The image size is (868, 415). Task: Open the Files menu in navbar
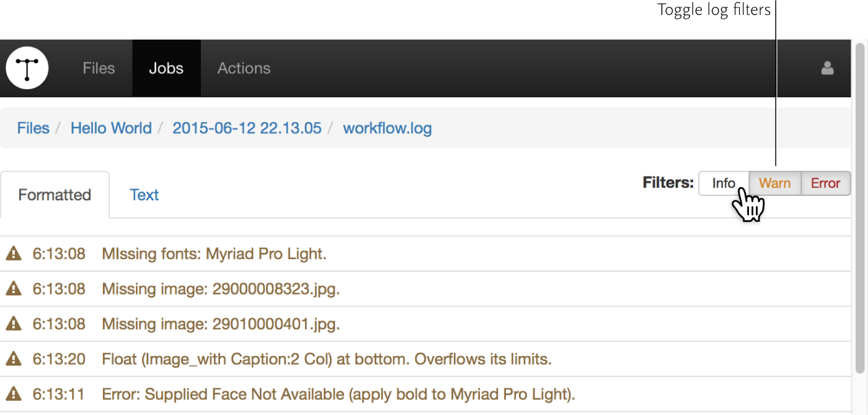(99, 68)
